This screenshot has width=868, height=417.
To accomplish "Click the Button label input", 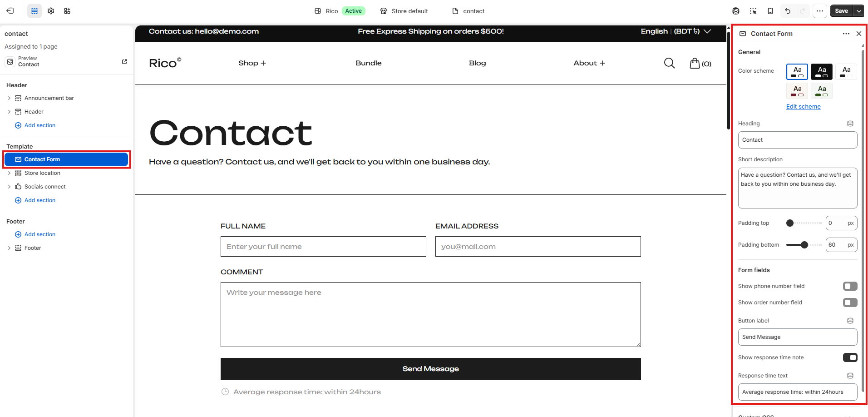I will [x=798, y=337].
